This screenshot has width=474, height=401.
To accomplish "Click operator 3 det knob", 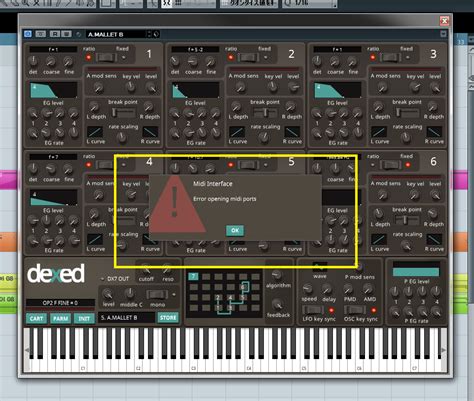I will pyautogui.click(x=317, y=61).
